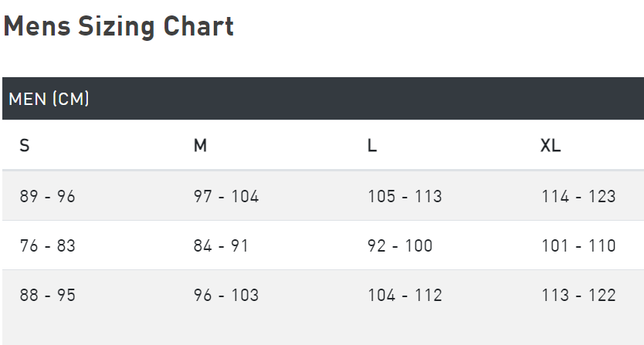
Task: Click the 84 - 91 measurement
Action: point(221,246)
